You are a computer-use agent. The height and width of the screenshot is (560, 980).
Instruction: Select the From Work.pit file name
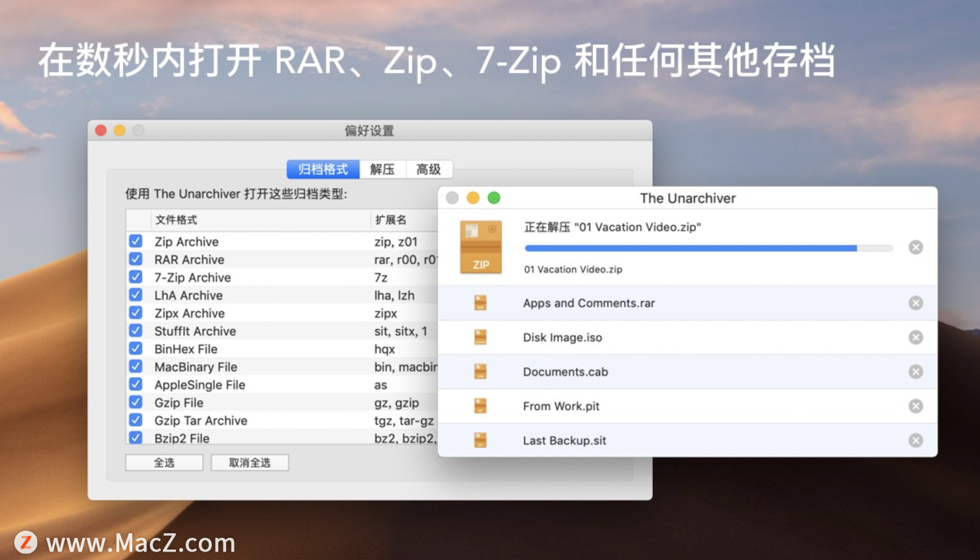click(x=561, y=406)
